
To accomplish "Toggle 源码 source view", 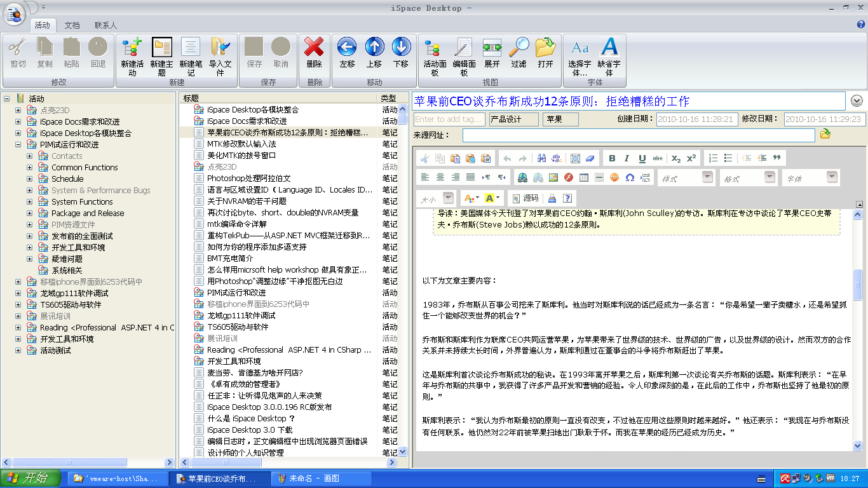I will point(526,198).
